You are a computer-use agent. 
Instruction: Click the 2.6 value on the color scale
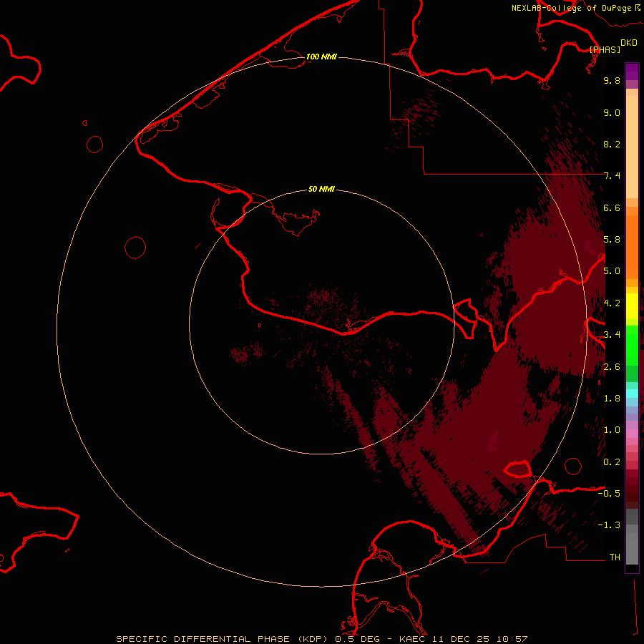[x=612, y=367]
